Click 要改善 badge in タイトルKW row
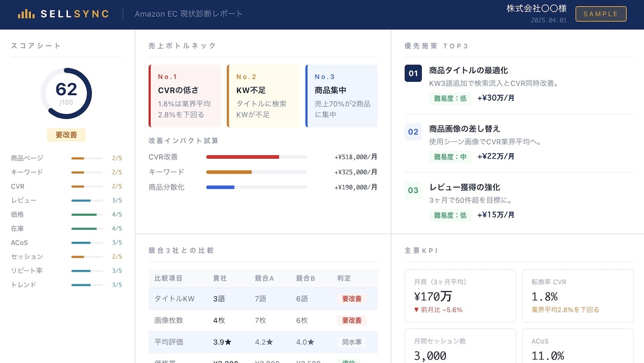 coord(352,299)
